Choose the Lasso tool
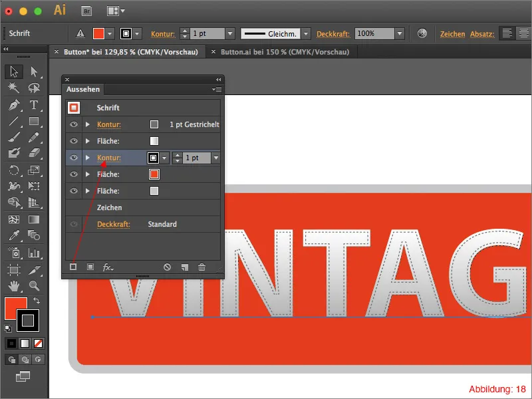532x399 pixels. [34, 88]
